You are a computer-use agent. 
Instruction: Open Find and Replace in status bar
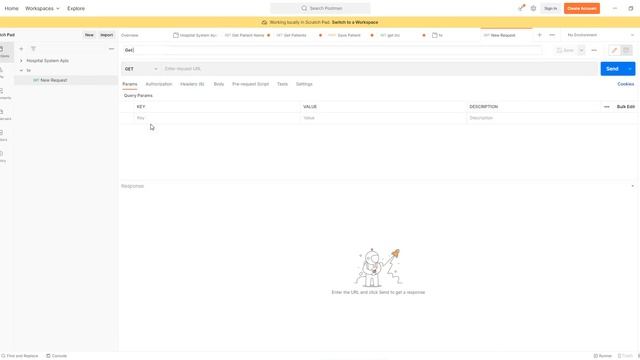coord(20,356)
